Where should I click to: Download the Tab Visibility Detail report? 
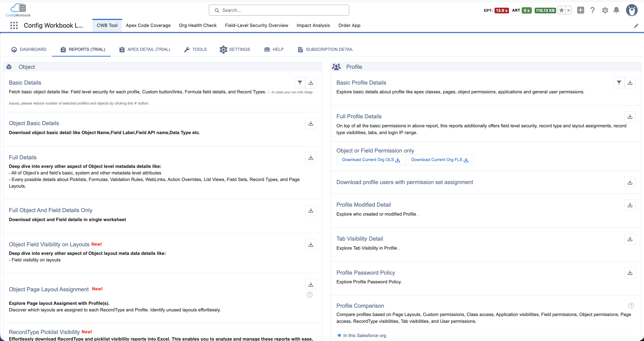(x=630, y=239)
